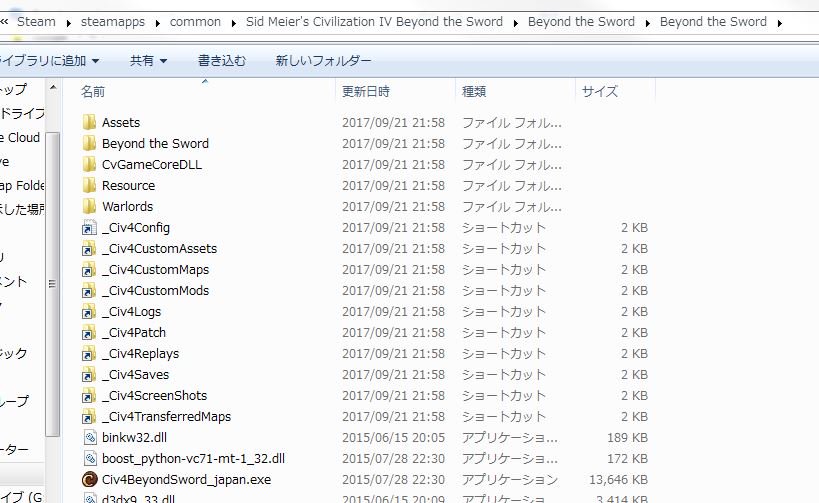819x503 pixels.
Task: Expand the arrow after common in address bar
Action: point(233,23)
